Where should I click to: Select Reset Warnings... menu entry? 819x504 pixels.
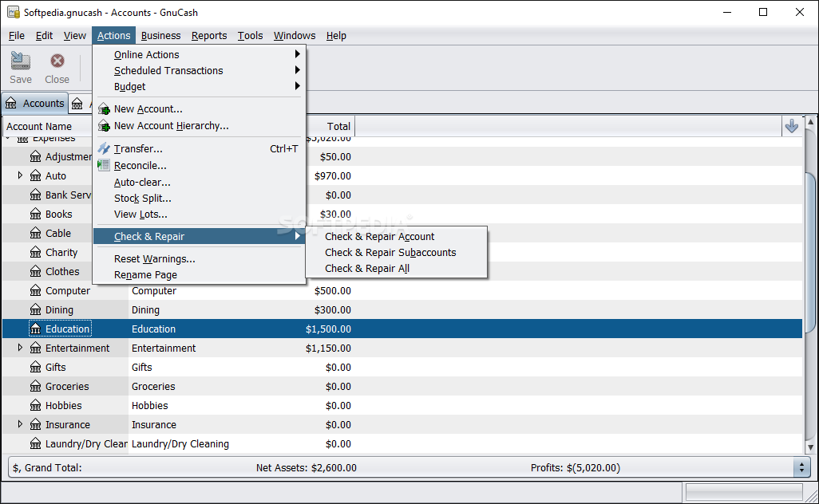click(199, 259)
